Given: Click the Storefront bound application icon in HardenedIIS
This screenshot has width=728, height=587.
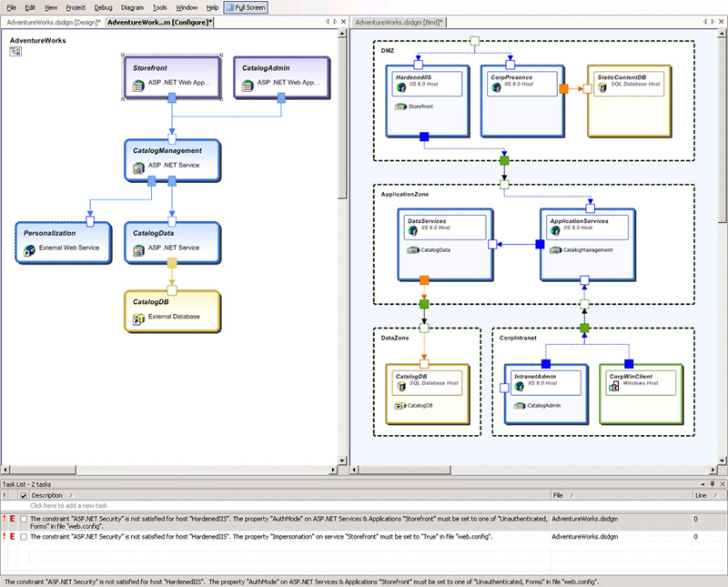Looking at the screenshot, I should pos(400,106).
